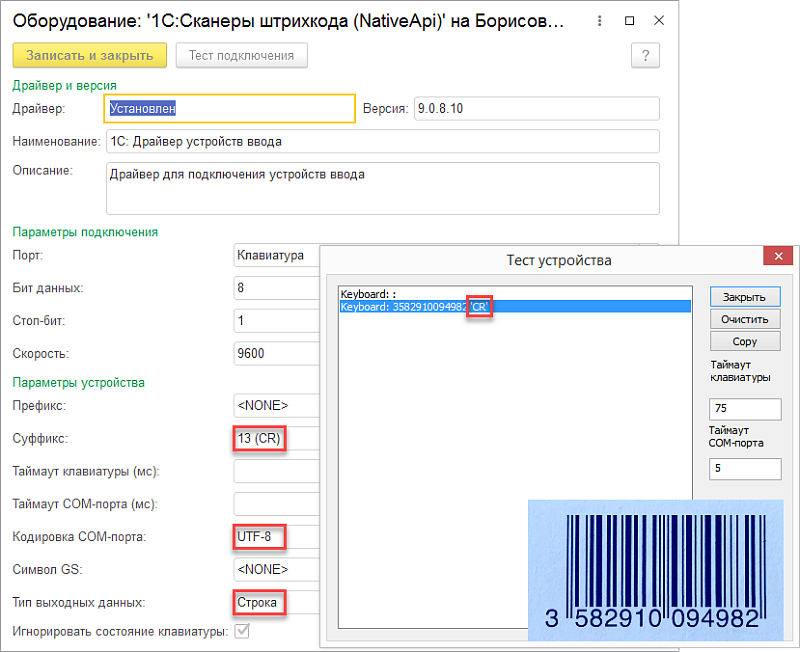Open the three-dot menu in title bar
This screenshot has width=800, height=652.
[598, 20]
